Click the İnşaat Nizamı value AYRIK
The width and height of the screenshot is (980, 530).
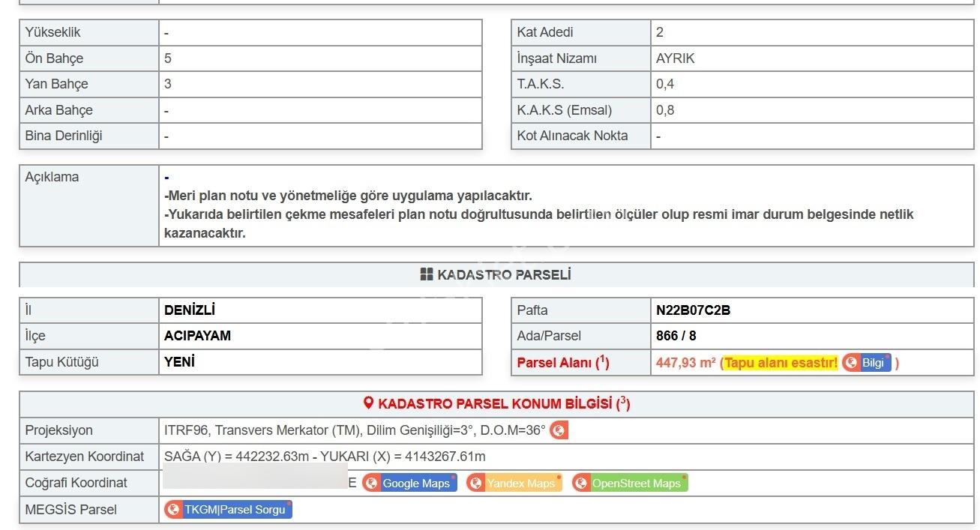pyautogui.click(x=676, y=58)
